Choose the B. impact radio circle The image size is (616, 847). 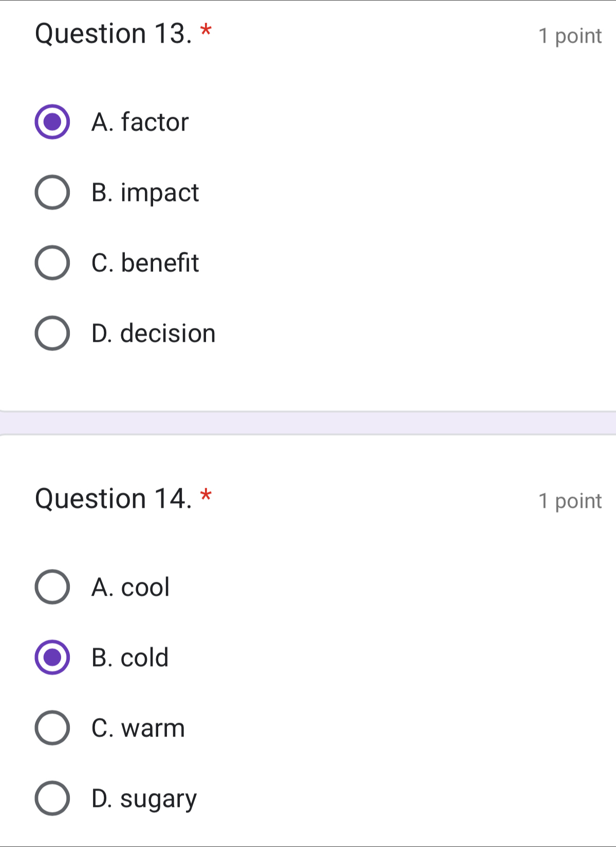click(52, 192)
